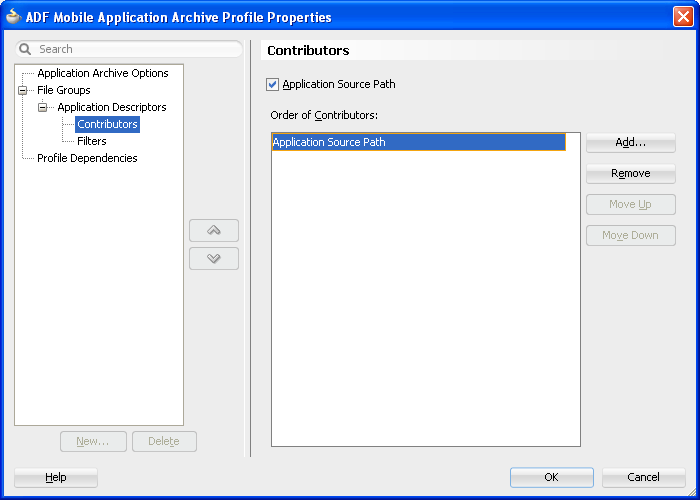Click the Move Up button
The width and height of the screenshot is (700, 500).
coord(630,204)
